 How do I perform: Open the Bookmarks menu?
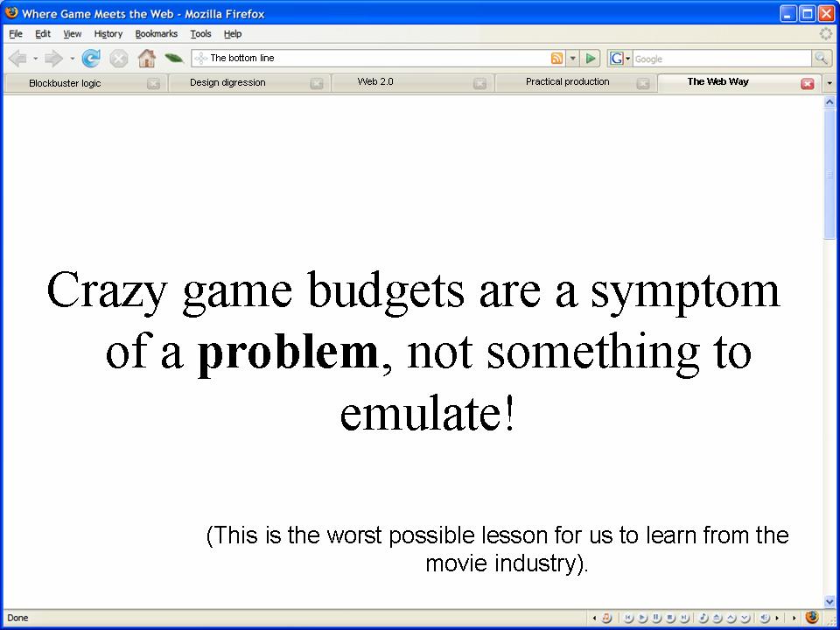[x=156, y=34]
